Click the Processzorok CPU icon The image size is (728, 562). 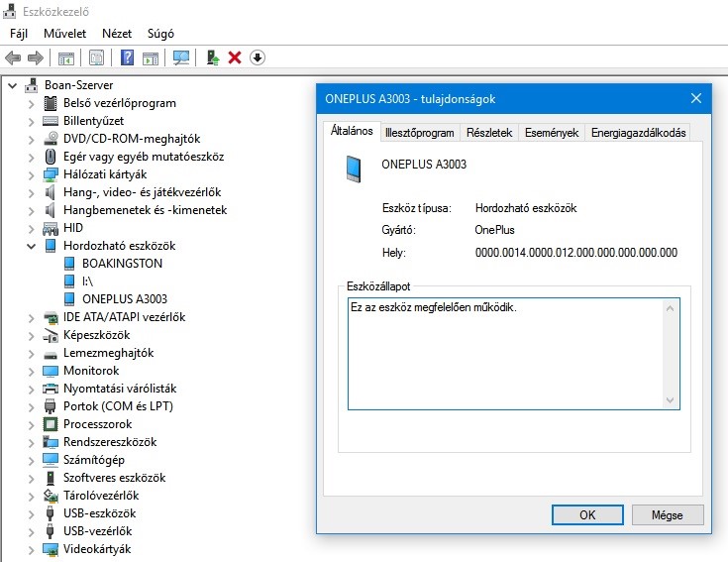[51, 424]
